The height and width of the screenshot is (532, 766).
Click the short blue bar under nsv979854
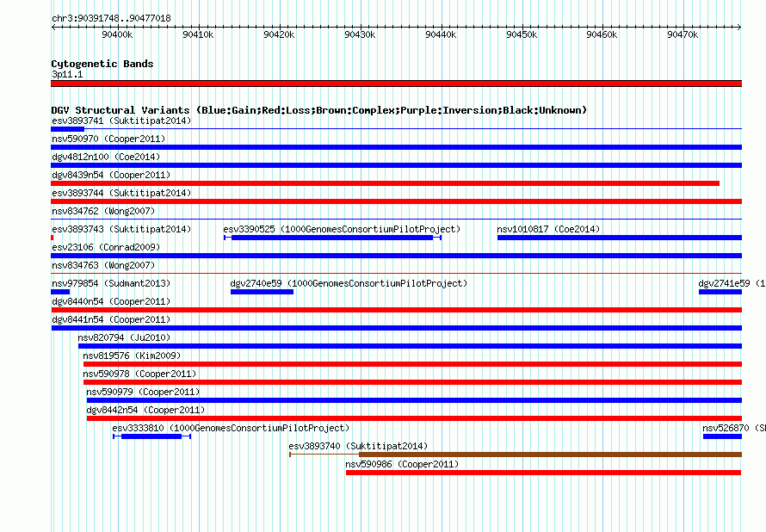click(60, 292)
